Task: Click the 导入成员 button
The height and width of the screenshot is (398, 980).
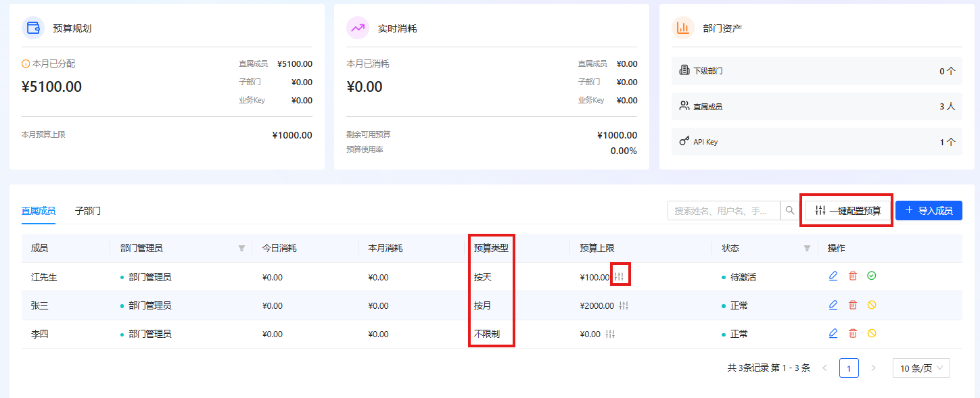Action: [929, 211]
